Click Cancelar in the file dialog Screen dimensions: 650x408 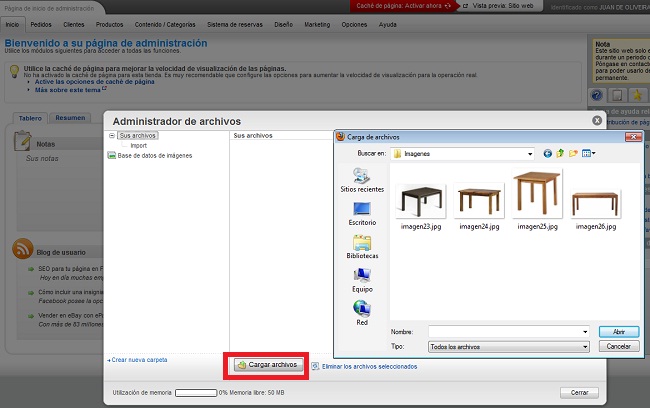pyautogui.click(x=619, y=346)
